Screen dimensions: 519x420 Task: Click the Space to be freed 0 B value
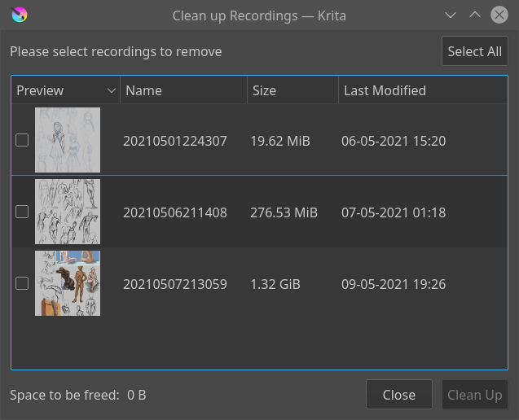(136, 395)
